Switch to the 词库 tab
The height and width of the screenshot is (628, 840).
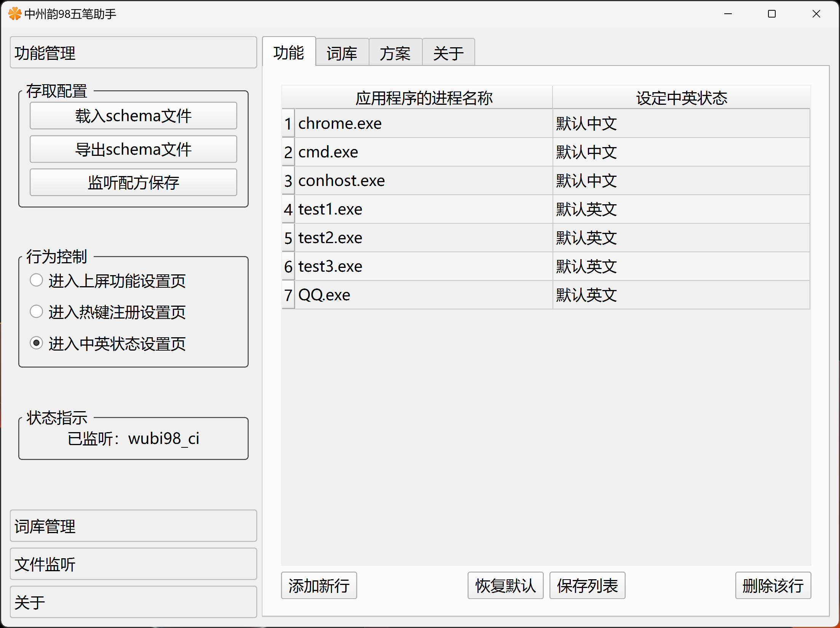click(x=342, y=53)
